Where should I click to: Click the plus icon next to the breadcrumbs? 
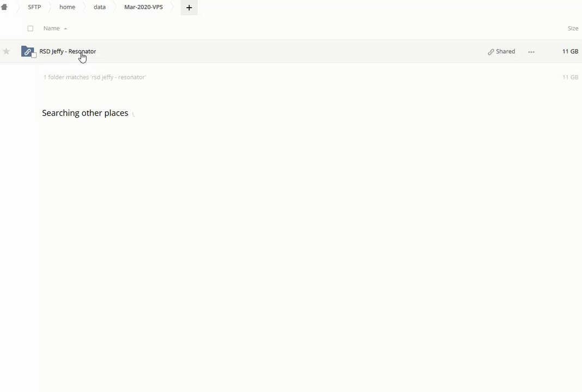(x=189, y=8)
